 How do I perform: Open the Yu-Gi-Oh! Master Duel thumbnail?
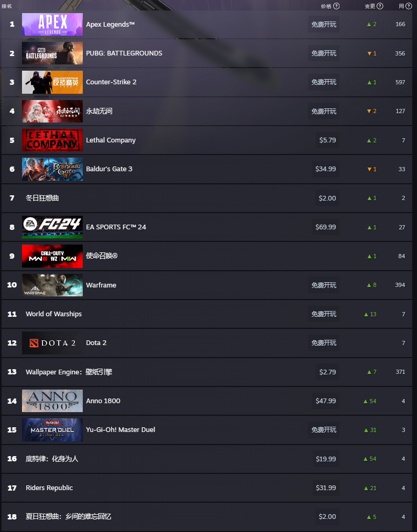click(52, 429)
